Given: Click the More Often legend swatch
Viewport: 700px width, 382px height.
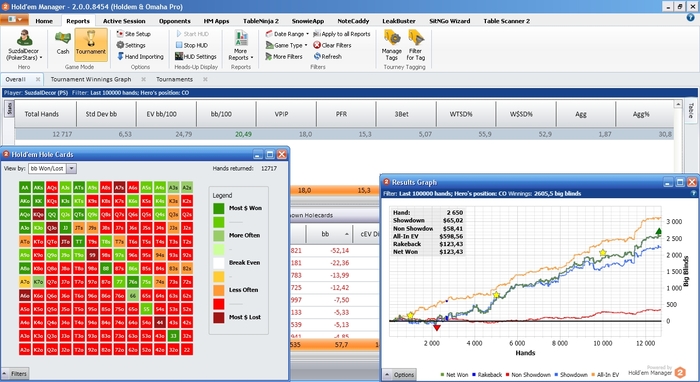Looking at the screenshot, I should click(219, 236).
